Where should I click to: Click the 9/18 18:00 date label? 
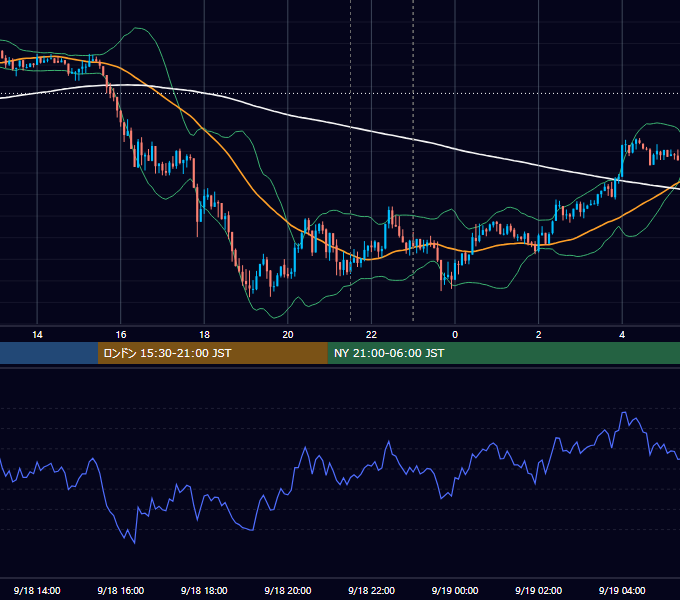204,590
